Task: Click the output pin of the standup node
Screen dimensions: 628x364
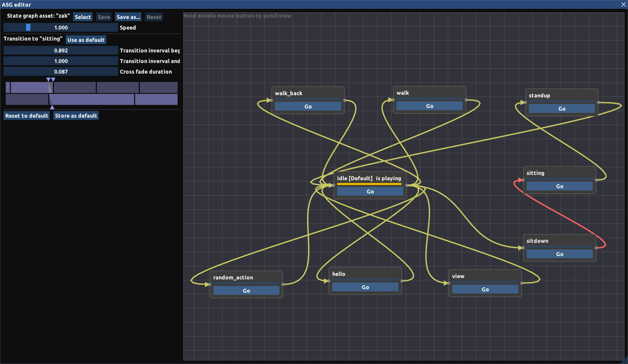Action: (x=598, y=102)
